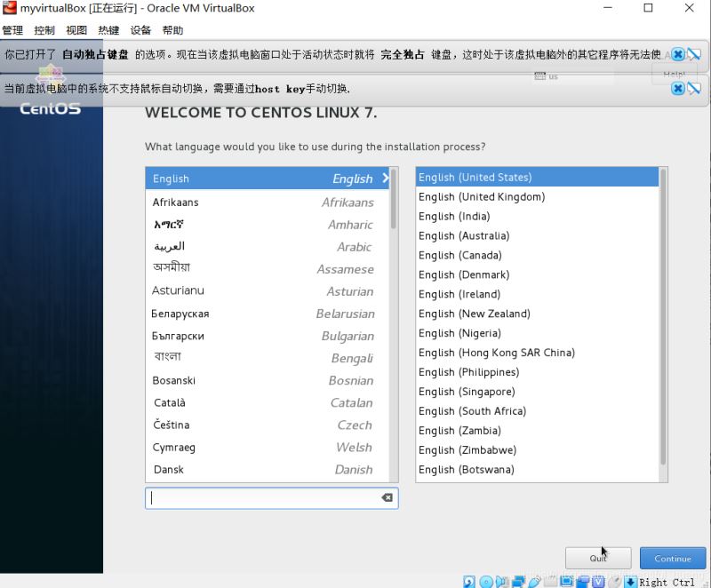The image size is (711, 588).
Task: Dismiss the auto capture keyboard notification
Action: coord(677,54)
